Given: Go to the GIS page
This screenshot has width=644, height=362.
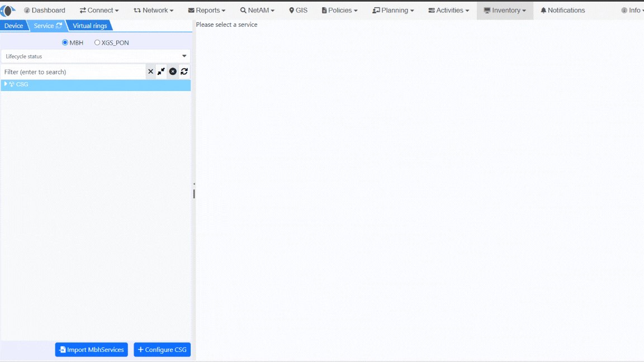Looking at the screenshot, I should tap(298, 10).
